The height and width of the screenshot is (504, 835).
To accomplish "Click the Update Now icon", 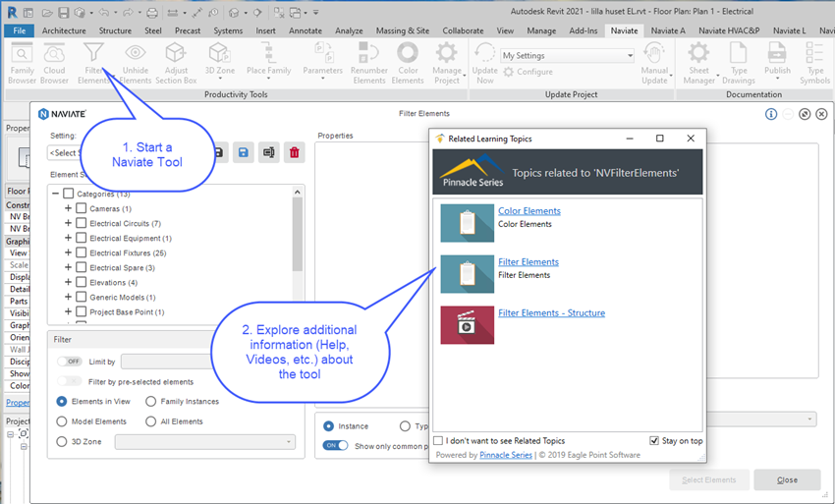I will coord(484,53).
